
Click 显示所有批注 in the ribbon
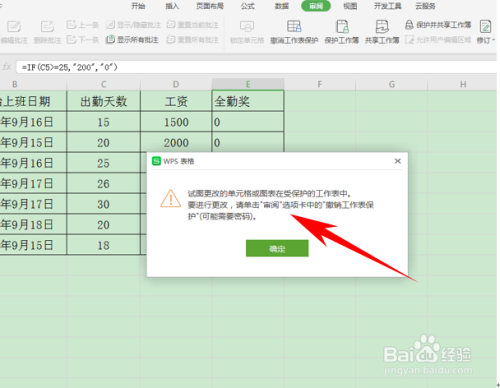tap(132, 40)
